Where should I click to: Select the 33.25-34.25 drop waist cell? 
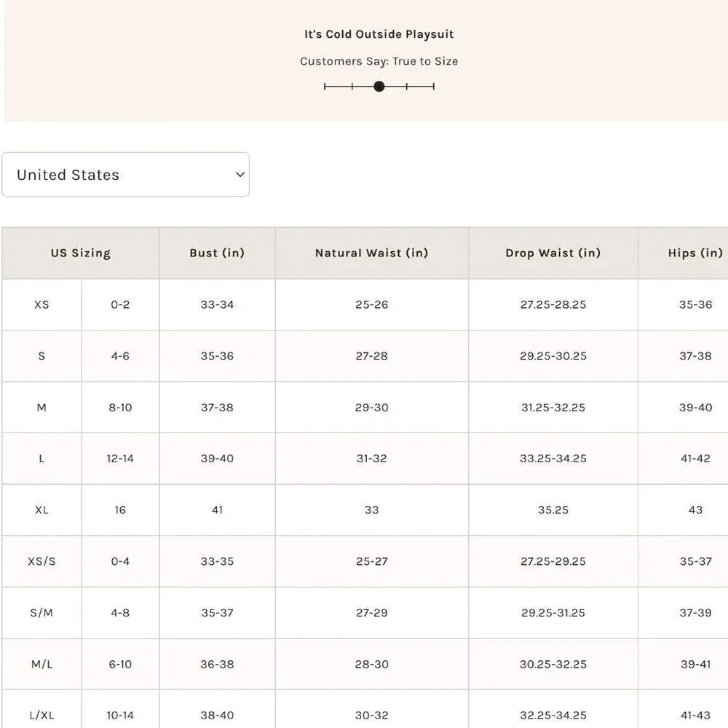tap(553, 459)
